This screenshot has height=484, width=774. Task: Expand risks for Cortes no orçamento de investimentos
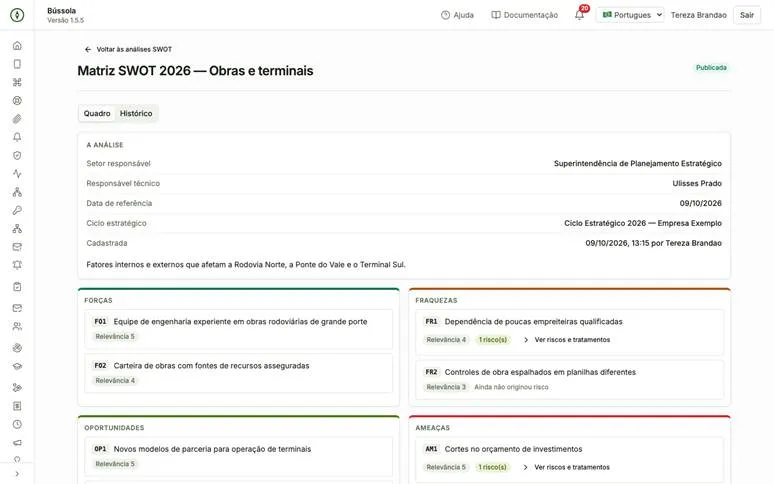566,467
